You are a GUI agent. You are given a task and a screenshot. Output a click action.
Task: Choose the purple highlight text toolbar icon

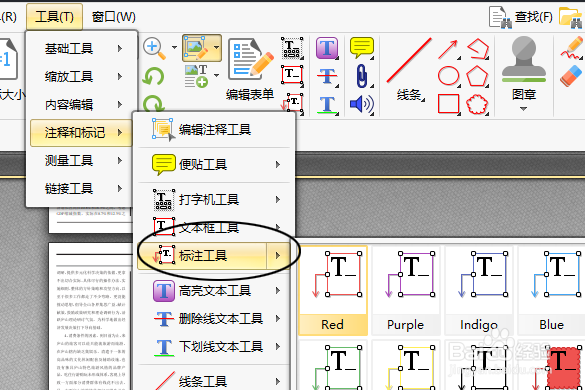click(327, 48)
